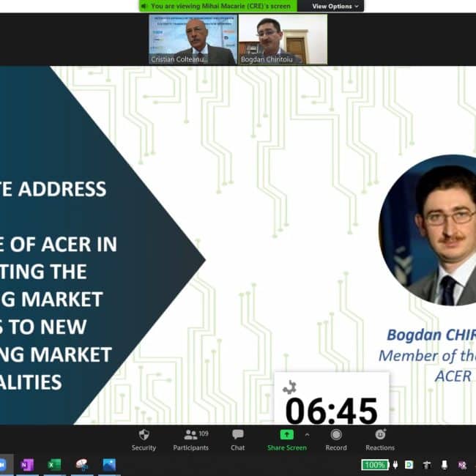Click the gear icon above the timer
Image resolution: width=476 pixels, height=476 pixels.
click(289, 387)
